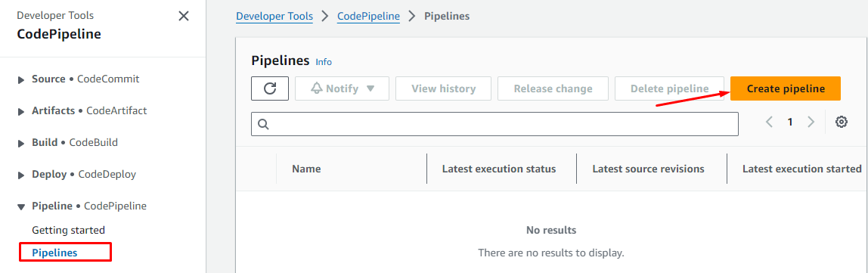
Task: Click the refresh pipelines icon button
Action: click(270, 88)
